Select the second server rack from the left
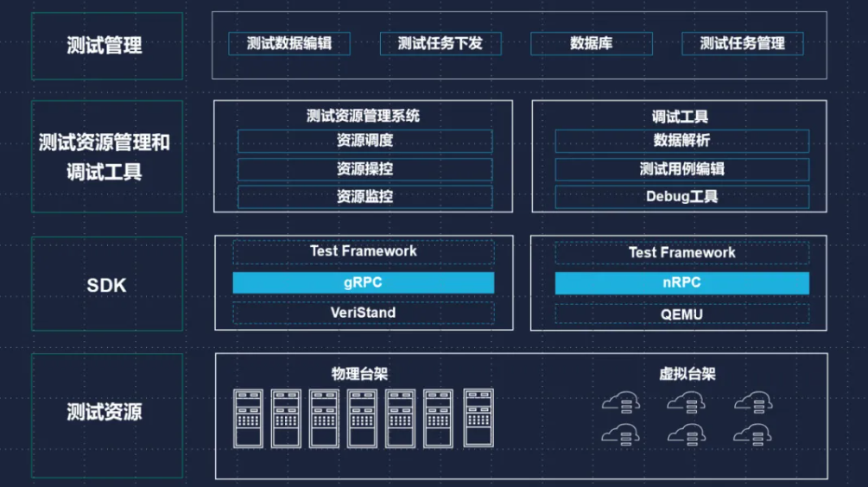This screenshot has height=487, width=868. [x=286, y=418]
